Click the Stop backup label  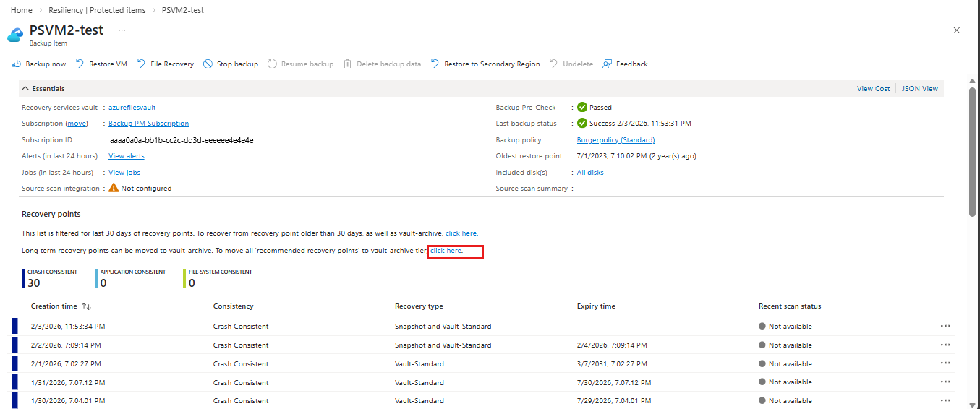pyautogui.click(x=237, y=64)
